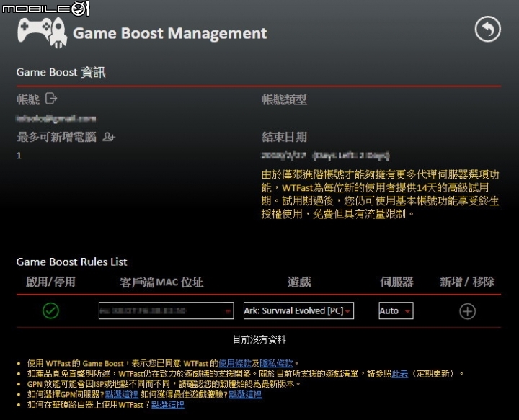Click the max computers value 1
The height and width of the screenshot is (420, 519).
click(19, 156)
